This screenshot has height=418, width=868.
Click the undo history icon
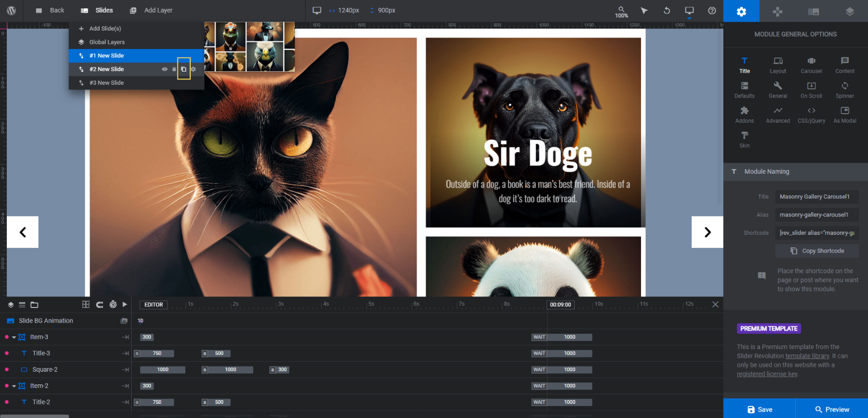(x=666, y=11)
